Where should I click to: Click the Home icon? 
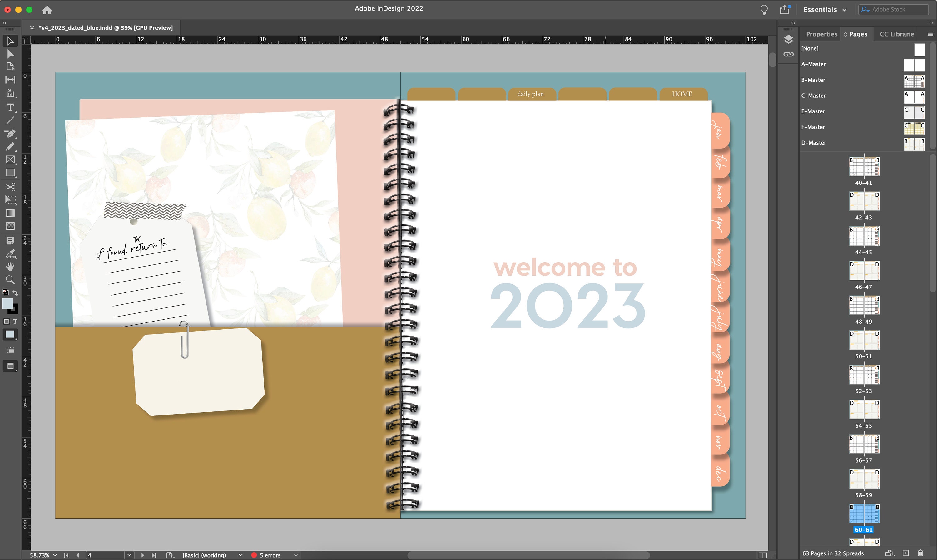(x=47, y=10)
